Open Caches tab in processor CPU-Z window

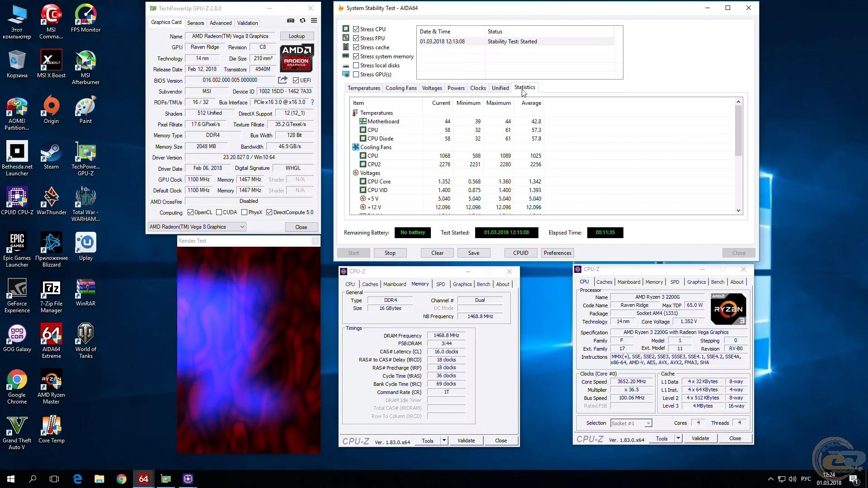click(x=604, y=282)
